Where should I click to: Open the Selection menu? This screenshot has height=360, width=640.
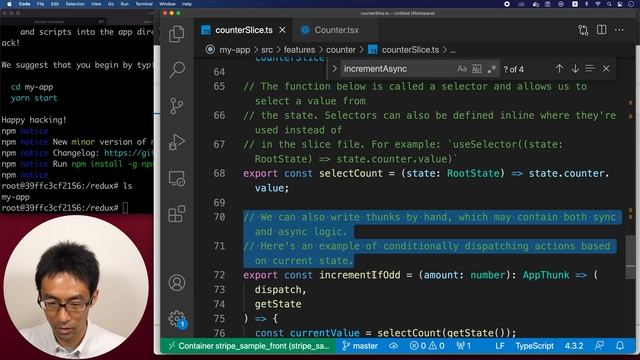pos(75,4)
